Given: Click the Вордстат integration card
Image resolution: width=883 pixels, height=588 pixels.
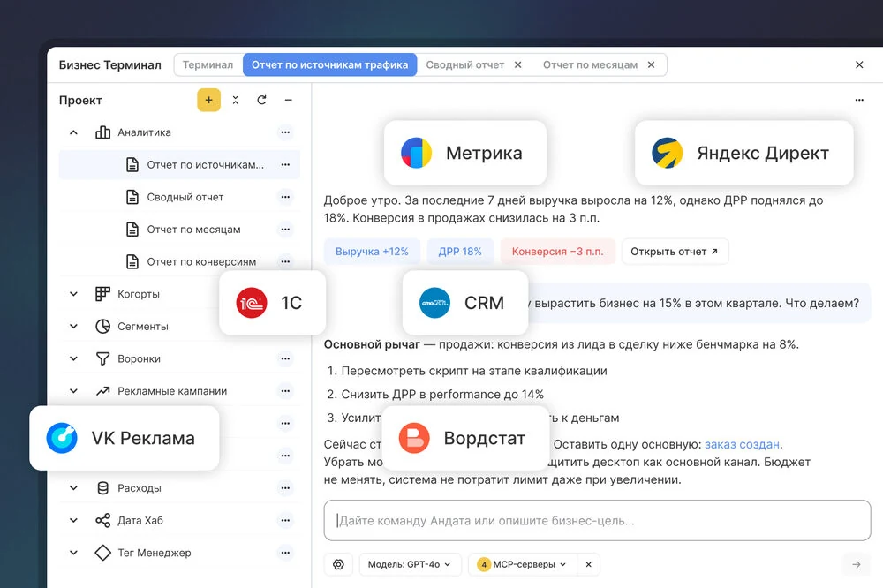Looking at the screenshot, I should (465, 438).
